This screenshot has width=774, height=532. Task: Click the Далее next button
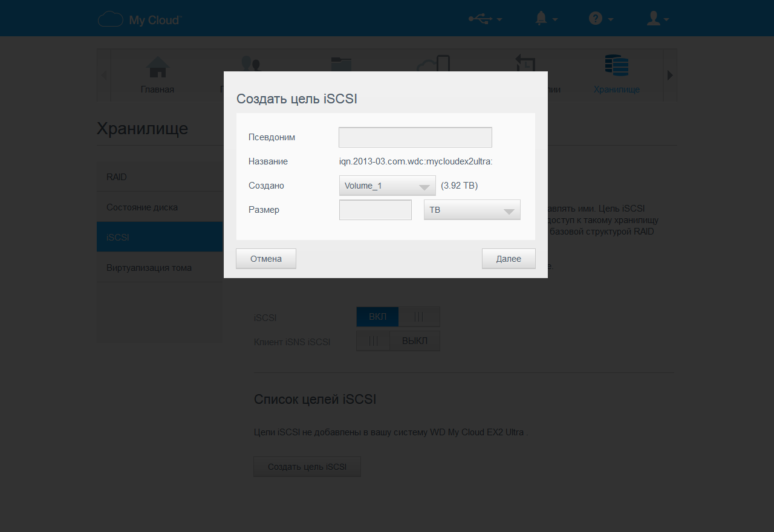click(x=509, y=259)
